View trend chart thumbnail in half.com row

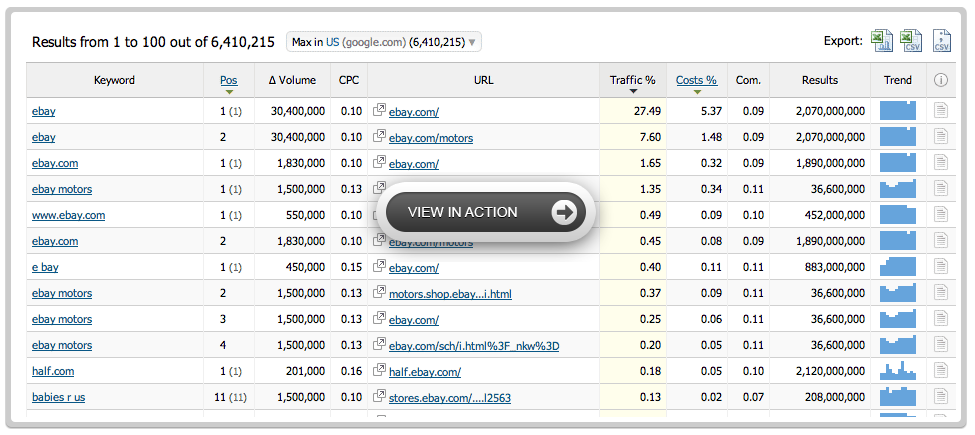898,371
